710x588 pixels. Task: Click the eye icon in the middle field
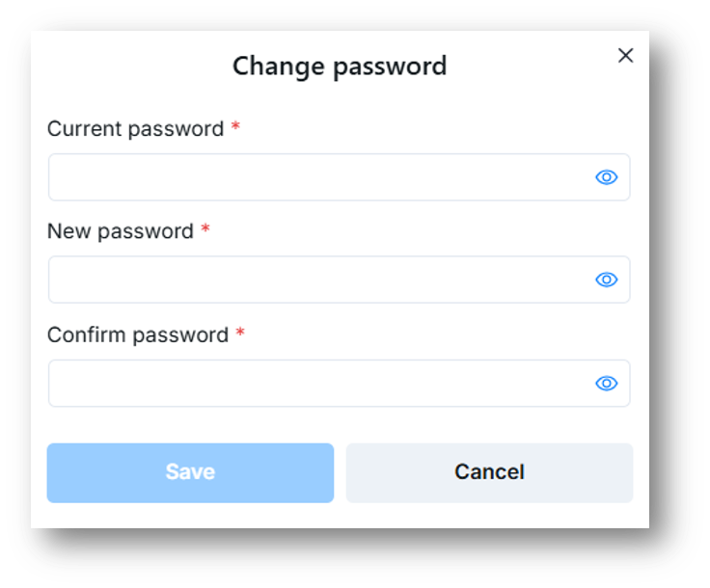point(606,280)
